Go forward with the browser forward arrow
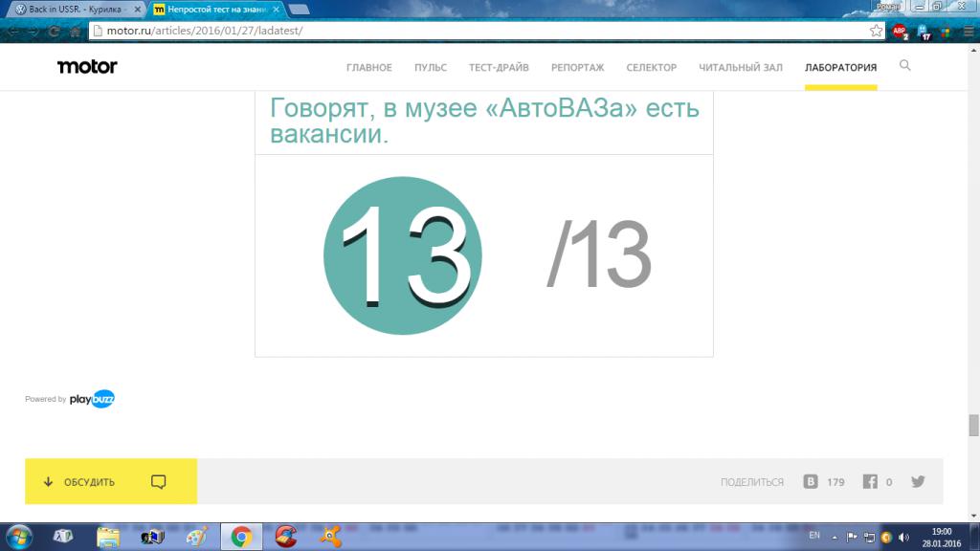The height and width of the screenshot is (551, 980). 33,32
